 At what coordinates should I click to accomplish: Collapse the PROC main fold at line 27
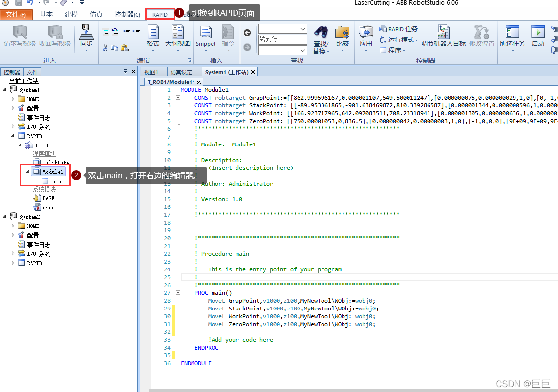[178, 293]
